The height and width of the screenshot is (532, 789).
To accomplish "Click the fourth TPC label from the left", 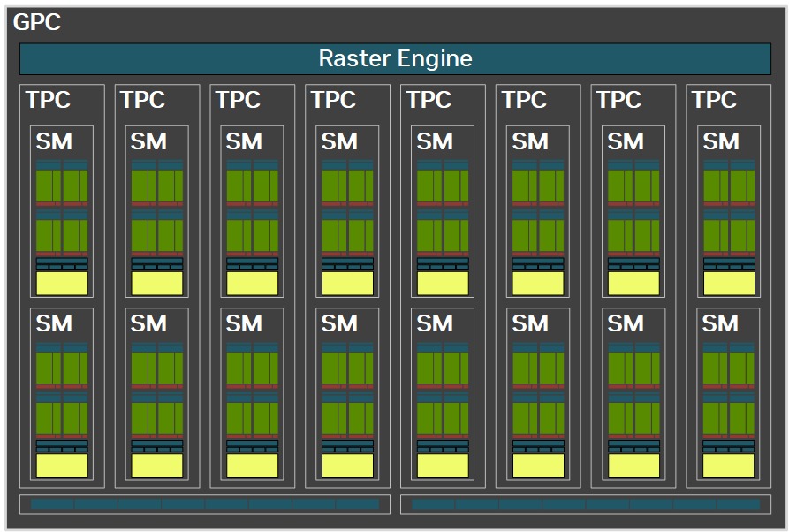I will [333, 100].
